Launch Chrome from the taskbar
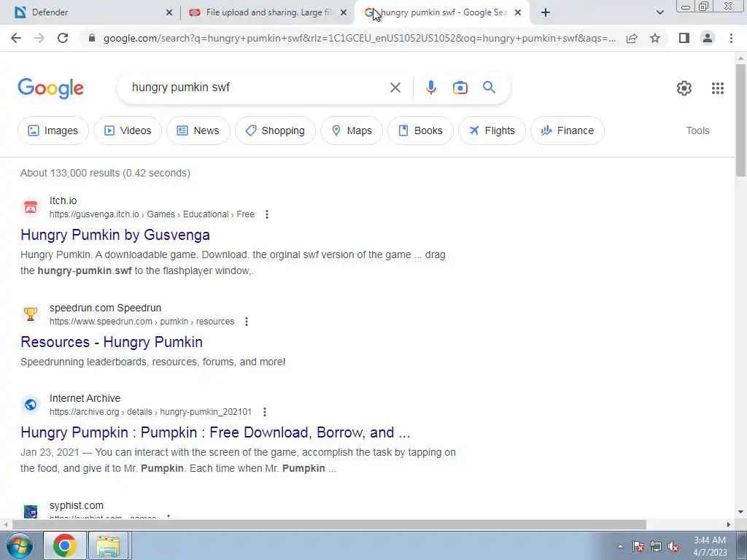 (x=65, y=545)
